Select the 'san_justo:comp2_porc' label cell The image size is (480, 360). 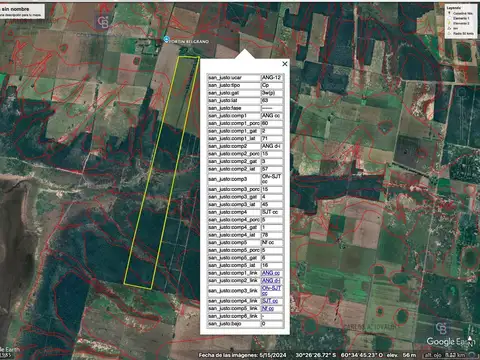click(x=234, y=154)
